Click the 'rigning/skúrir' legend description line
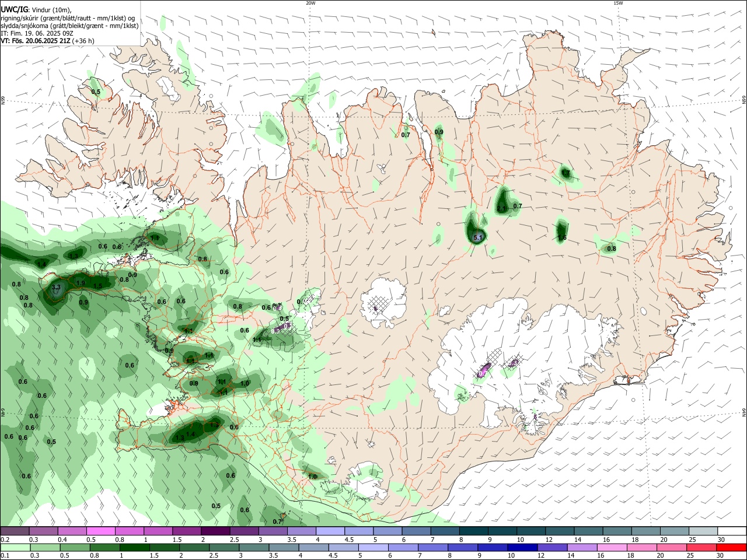The image size is (747, 560). (68, 18)
